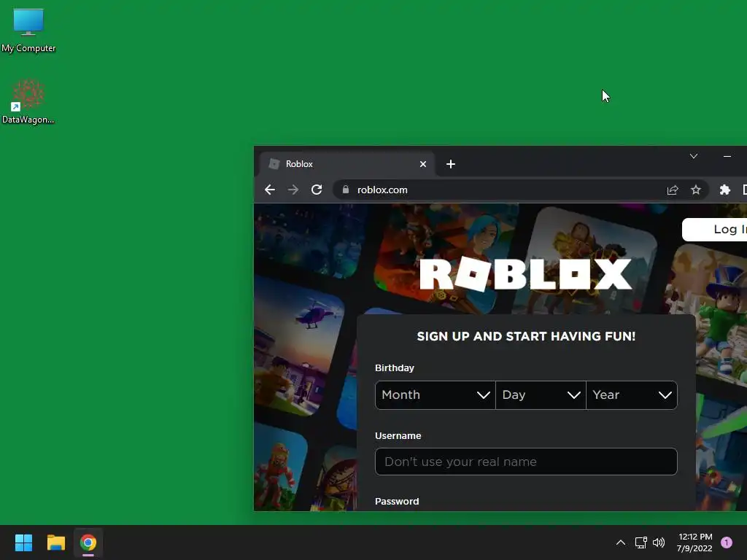Screen dimensions: 747x560
Task: Click the Password label
Action: tap(397, 502)
